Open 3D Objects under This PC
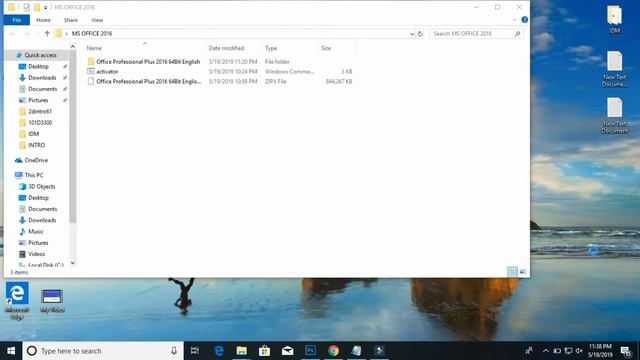Image resolution: width=640 pixels, height=360 pixels. coord(41,187)
